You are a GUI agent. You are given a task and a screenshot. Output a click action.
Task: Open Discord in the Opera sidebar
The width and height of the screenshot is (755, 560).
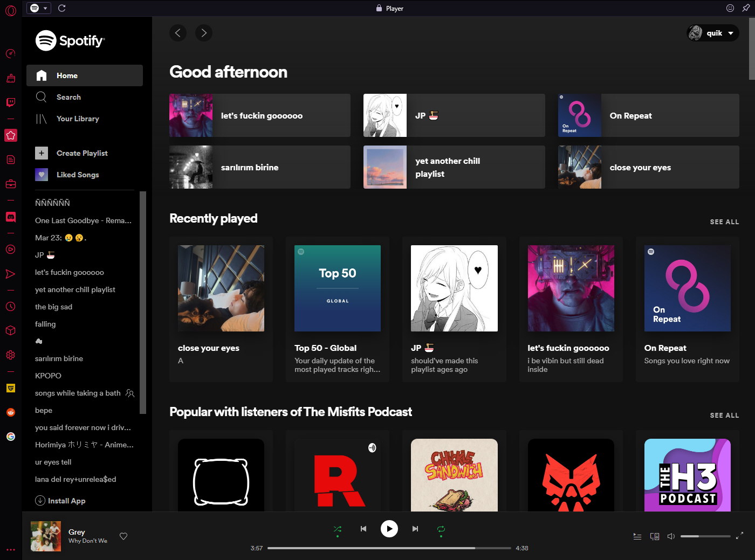click(11, 217)
